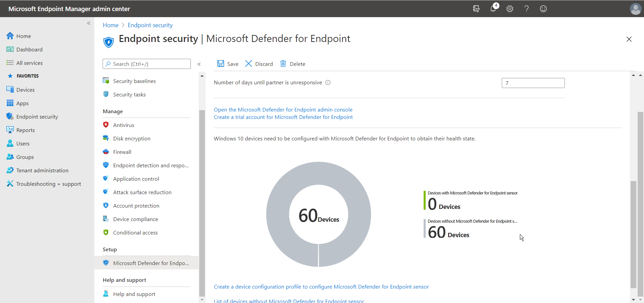
Task: Open the directory and subscription filter icon
Action: (476, 9)
